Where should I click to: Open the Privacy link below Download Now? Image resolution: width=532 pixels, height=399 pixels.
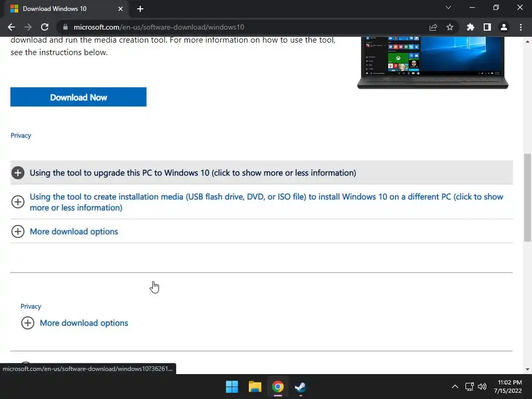pos(21,136)
